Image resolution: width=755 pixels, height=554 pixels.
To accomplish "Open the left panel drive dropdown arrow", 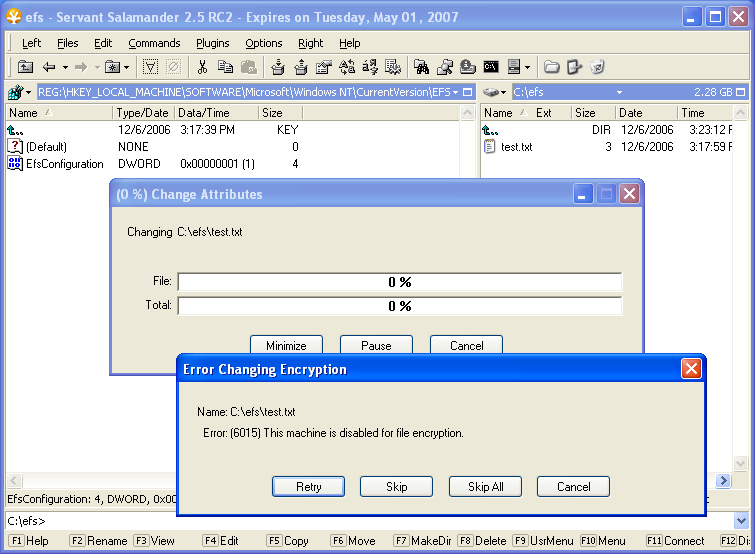I will click(28, 92).
